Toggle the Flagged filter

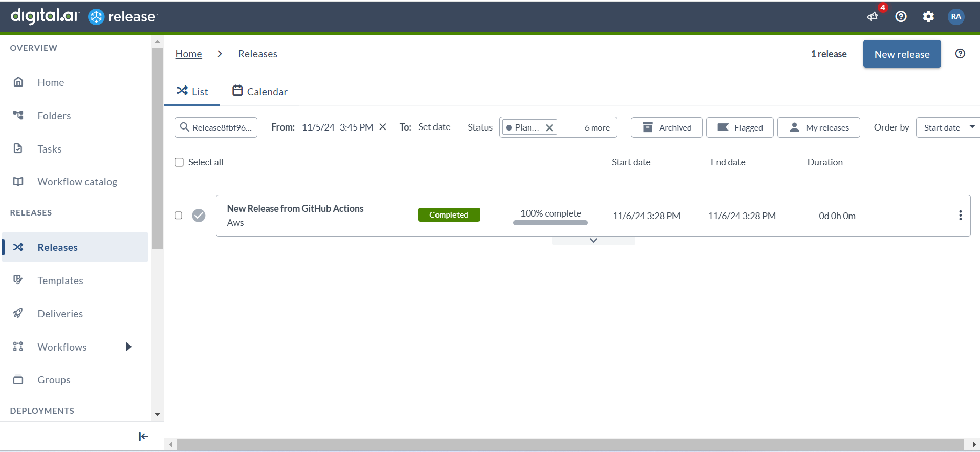point(739,127)
